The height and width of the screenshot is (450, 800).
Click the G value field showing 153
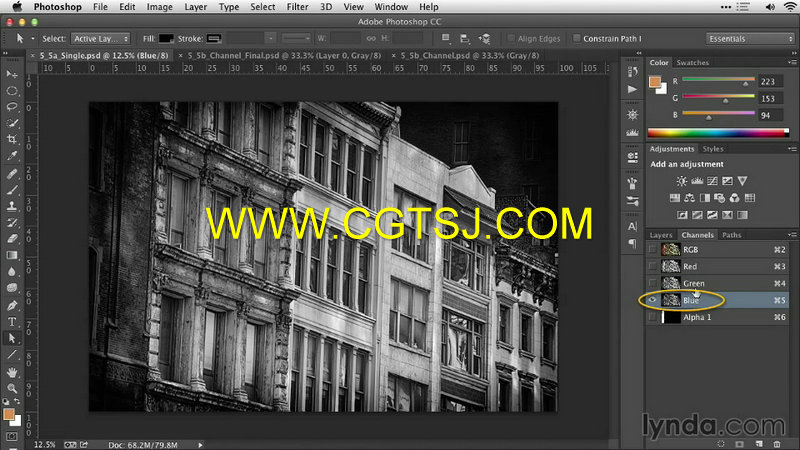point(769,98)
